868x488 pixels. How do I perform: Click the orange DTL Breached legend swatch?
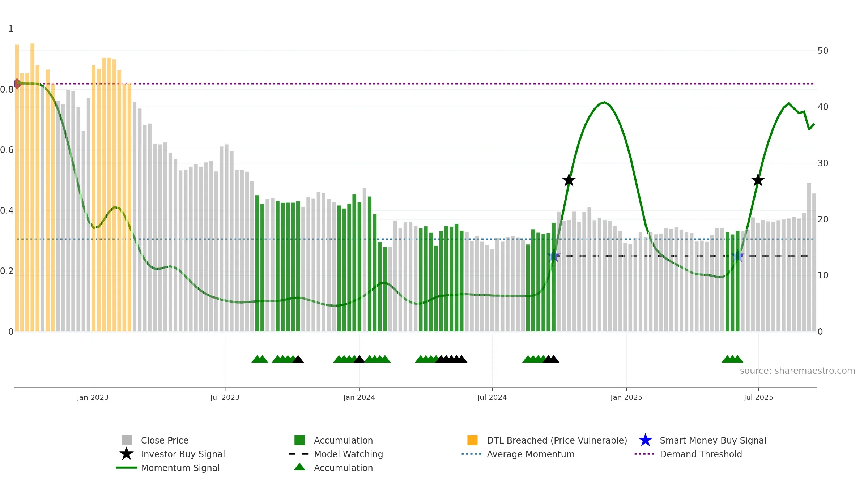tap(472, 440)
